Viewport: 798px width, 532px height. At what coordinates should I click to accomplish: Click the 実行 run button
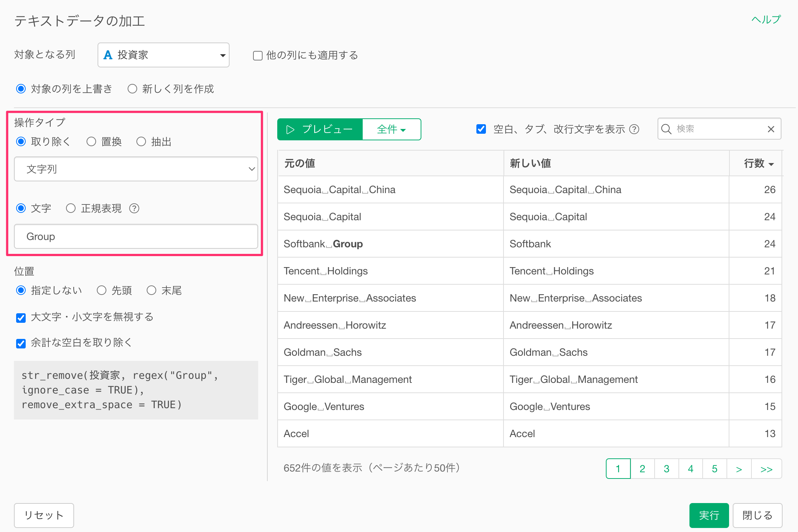[709, 515]
